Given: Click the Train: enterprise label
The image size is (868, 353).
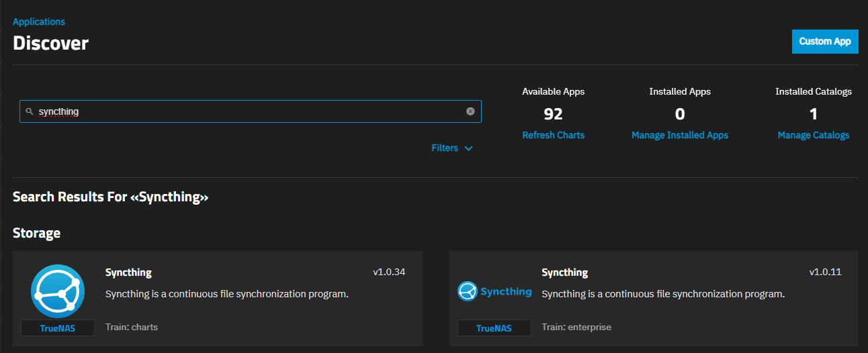Looking at the screenshot, I should [x=576, y=327].
